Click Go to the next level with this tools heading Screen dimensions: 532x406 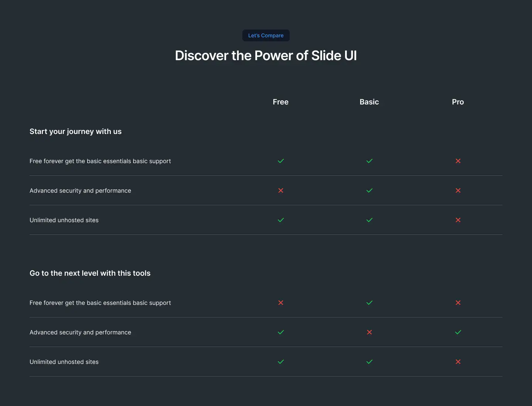[x=90, y=273]
